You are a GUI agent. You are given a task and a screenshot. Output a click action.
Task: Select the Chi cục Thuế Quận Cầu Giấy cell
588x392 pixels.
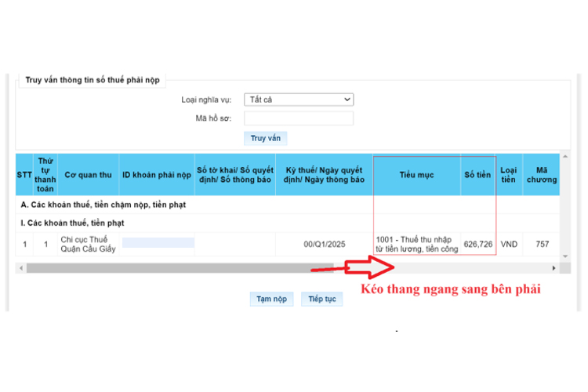click(85, 245)
